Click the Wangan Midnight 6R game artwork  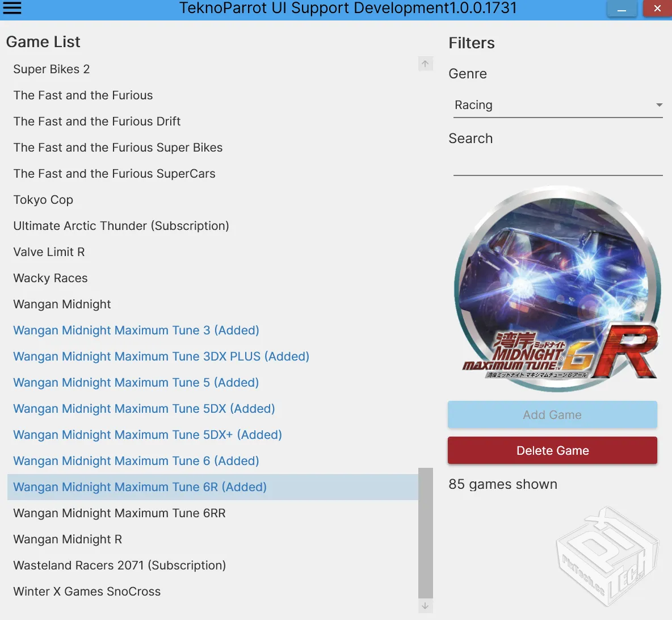coord(557,290)
